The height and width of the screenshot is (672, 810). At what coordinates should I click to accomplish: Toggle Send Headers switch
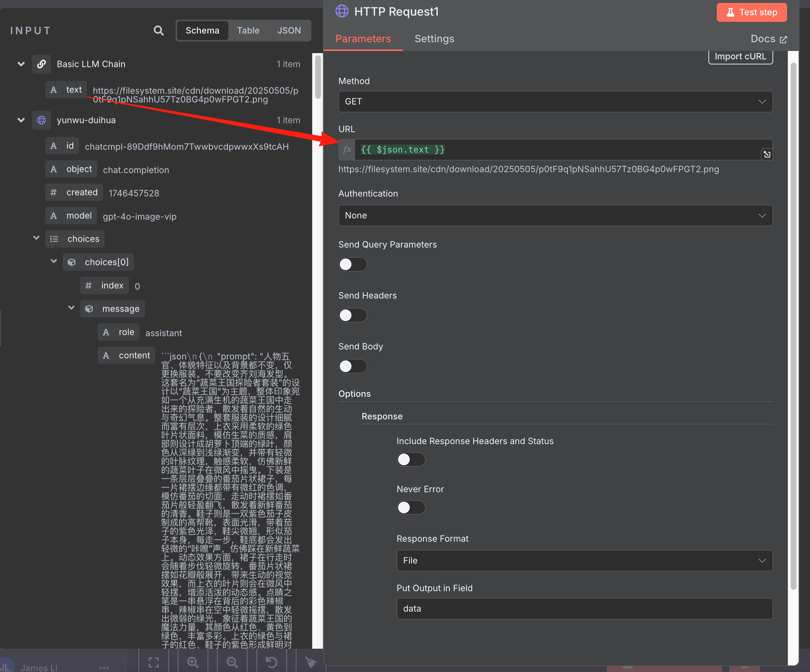(353, 315)
